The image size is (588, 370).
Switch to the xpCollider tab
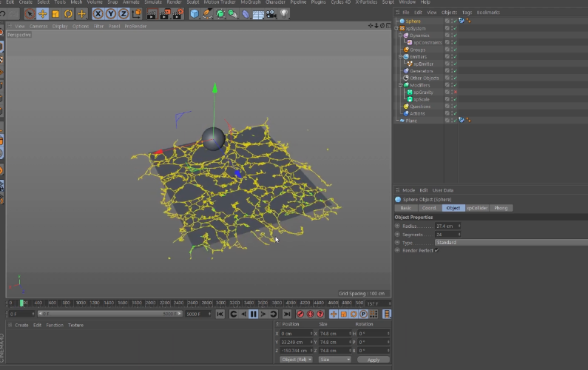pyautogui.click(x=476, y=208)
